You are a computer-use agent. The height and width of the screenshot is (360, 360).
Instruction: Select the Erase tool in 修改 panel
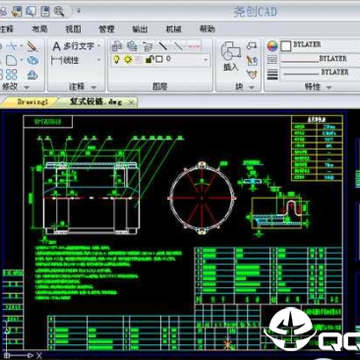(x=32, y=46)
